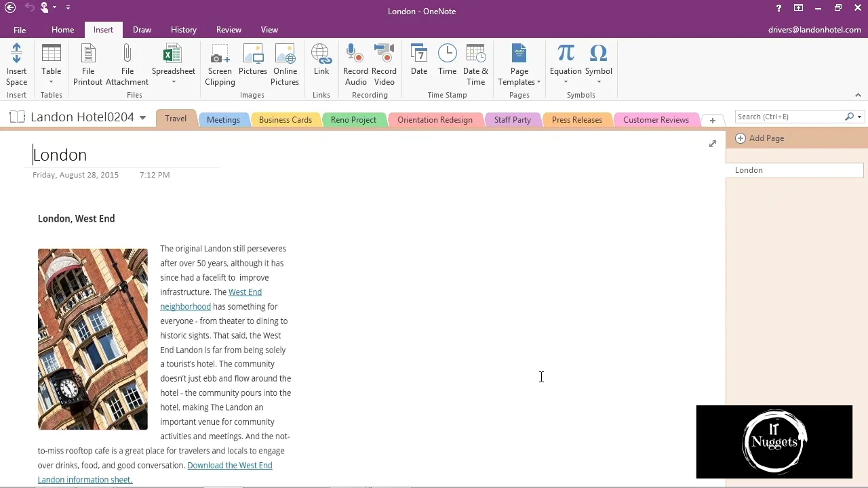This screenshot has height=488, width=868.
Task: Open the File menu
Action: click(20, 30)
